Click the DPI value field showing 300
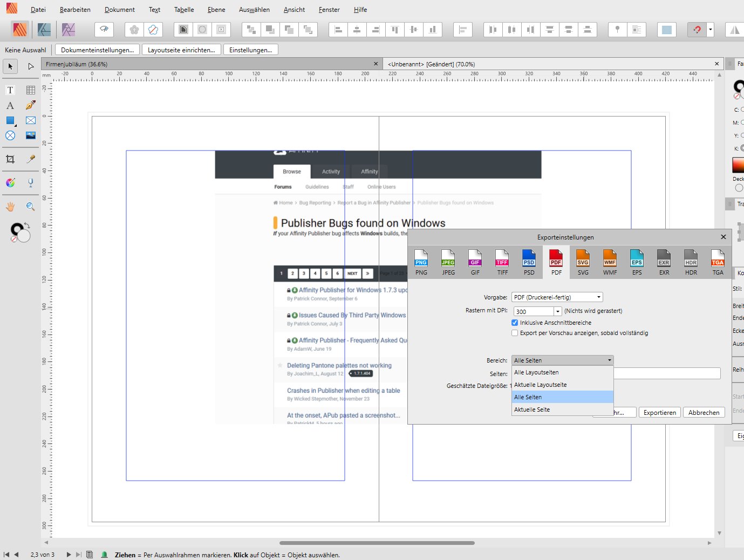744x560 pixels. point(534,311)
